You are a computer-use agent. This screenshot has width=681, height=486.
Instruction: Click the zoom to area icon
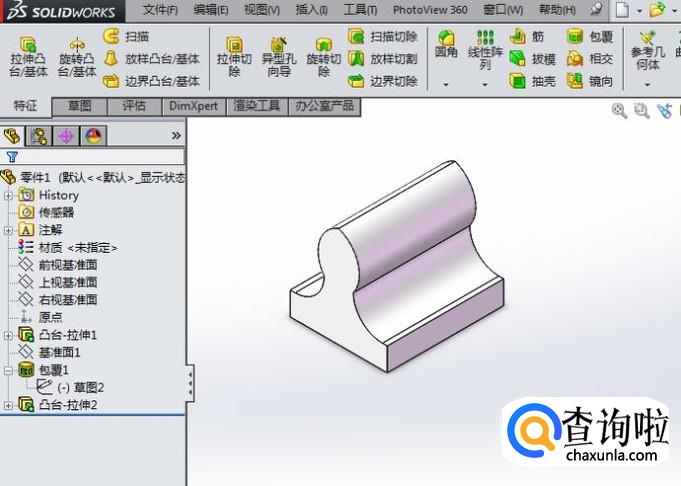point(641,111)
